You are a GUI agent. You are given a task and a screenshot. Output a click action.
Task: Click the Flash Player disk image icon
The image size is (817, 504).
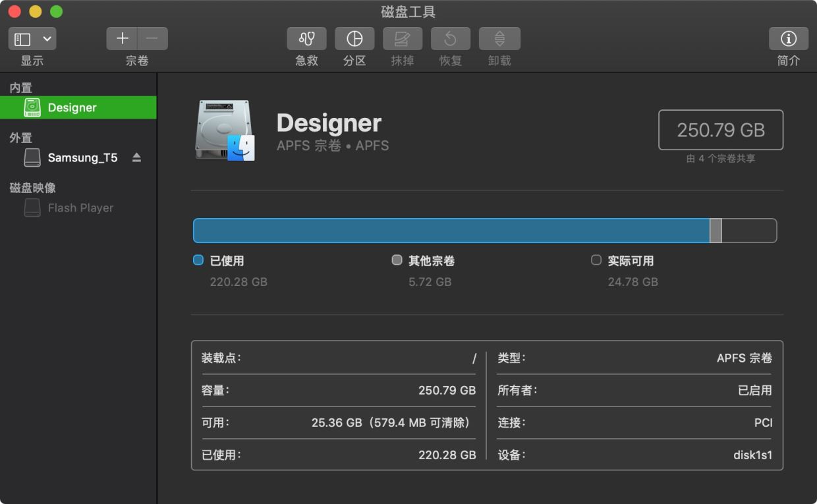click(x=32, y=208)
